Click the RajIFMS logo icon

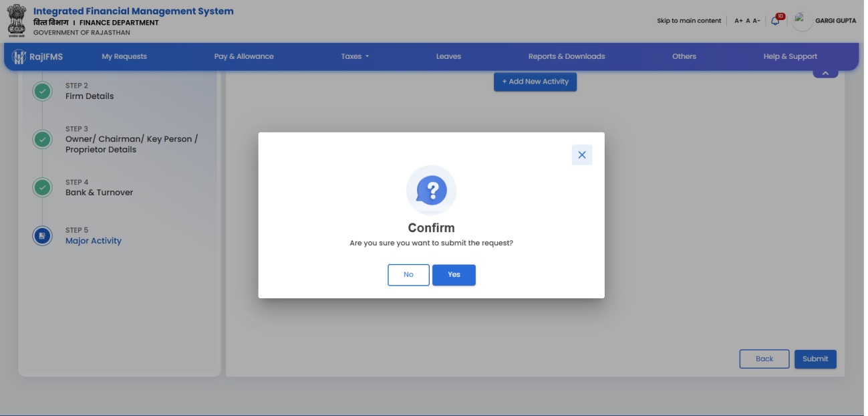(x=19, y=57)
